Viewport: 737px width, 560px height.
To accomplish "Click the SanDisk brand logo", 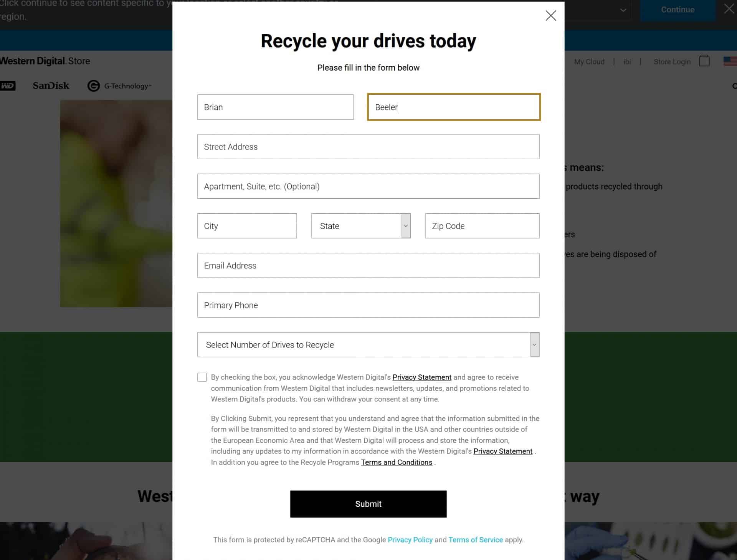I will coord(51,85).
